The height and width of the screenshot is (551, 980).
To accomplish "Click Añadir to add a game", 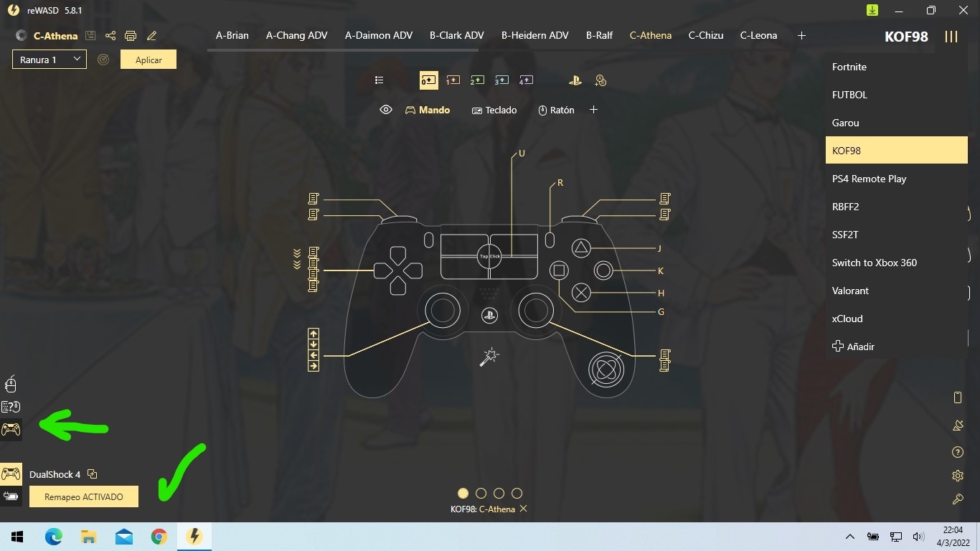I will [853, 347].
